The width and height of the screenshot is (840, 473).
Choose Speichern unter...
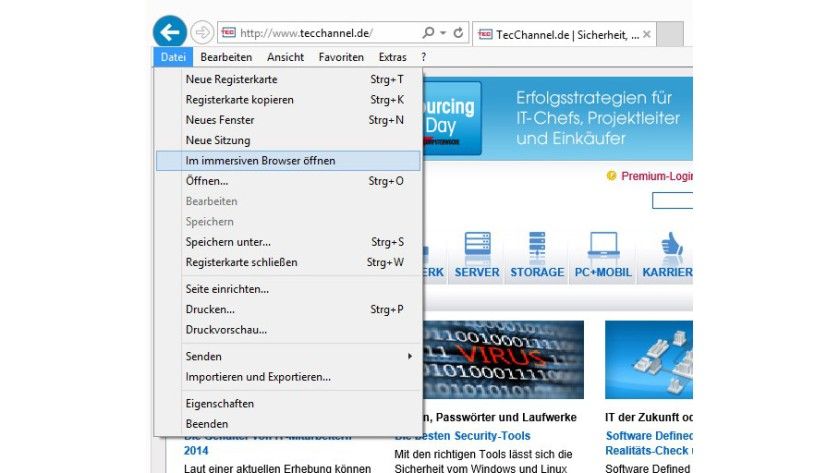288,242
